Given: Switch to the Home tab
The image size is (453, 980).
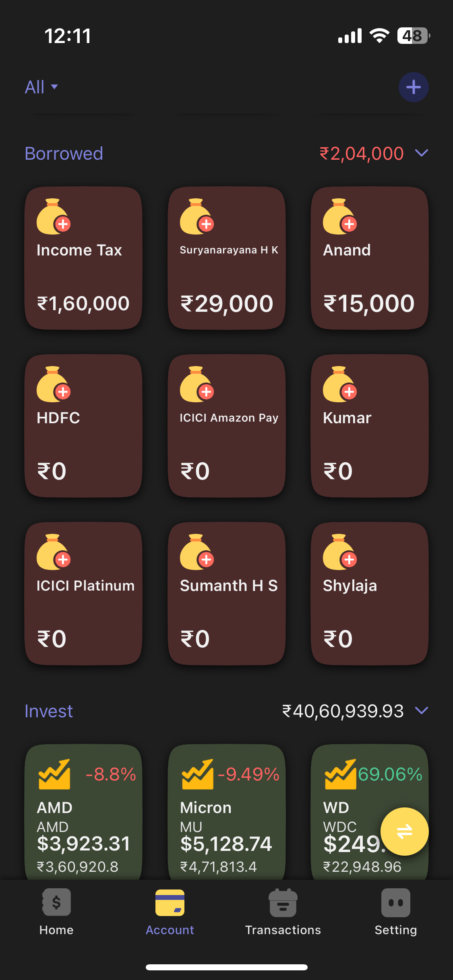Looking at the screenshot, I should [x=56, y=912].
